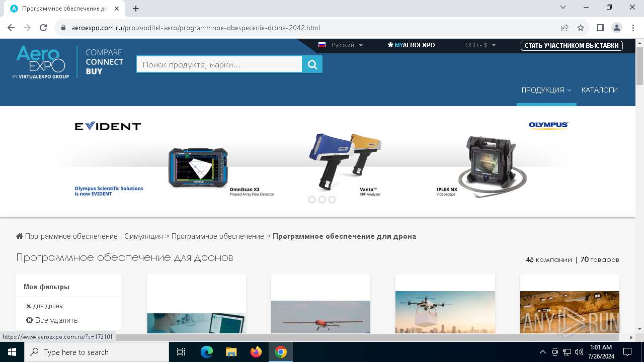Screen dimensions: 644x362
Task: Click MYAEROEXPO link
Action: [x=412, y=45]
